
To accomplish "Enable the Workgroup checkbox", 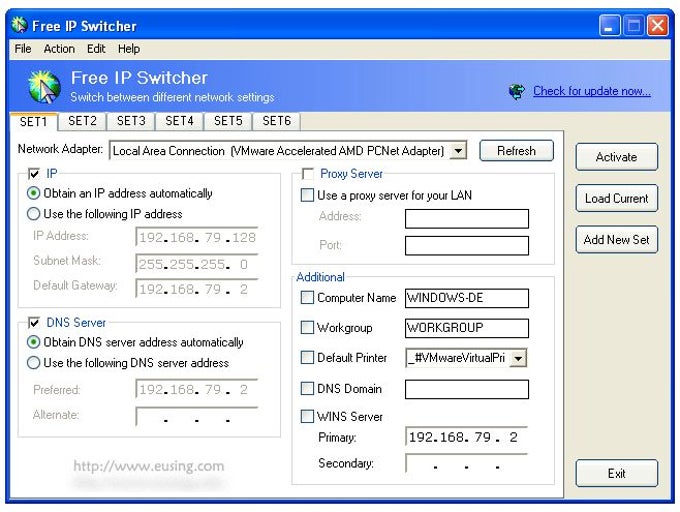I will point(307,327).
